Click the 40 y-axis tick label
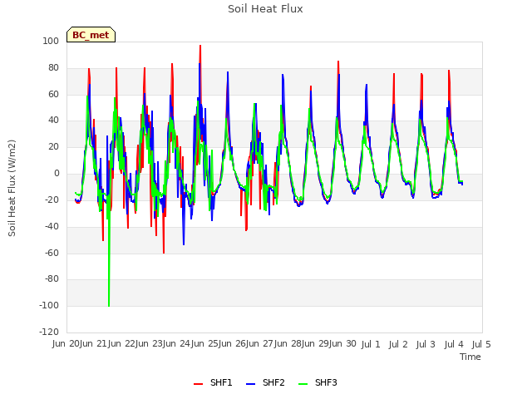Screen dimensions: 532x399 click(53, 120)
